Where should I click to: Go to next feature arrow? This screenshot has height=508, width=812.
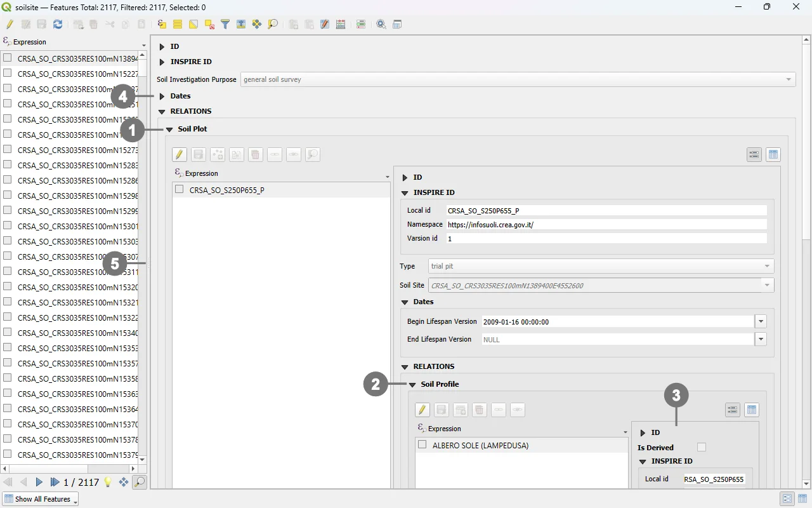[x=39, y=482]
